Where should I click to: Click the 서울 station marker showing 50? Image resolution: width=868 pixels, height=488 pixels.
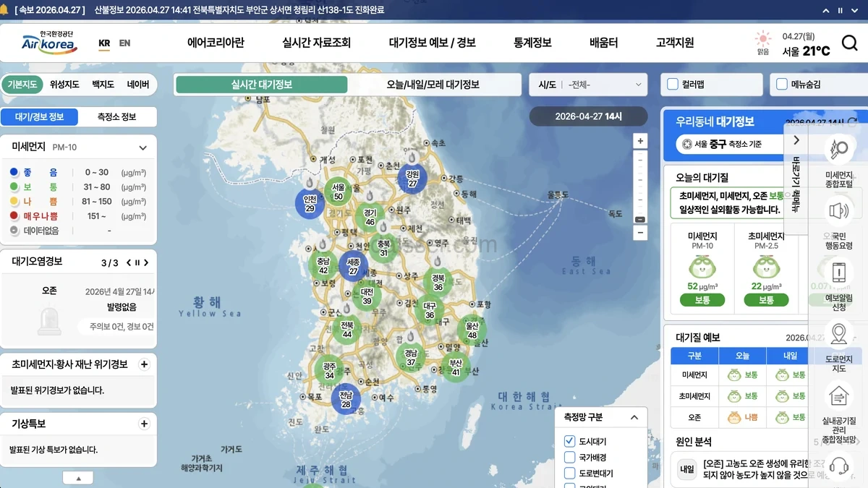(x=339, y=192)
